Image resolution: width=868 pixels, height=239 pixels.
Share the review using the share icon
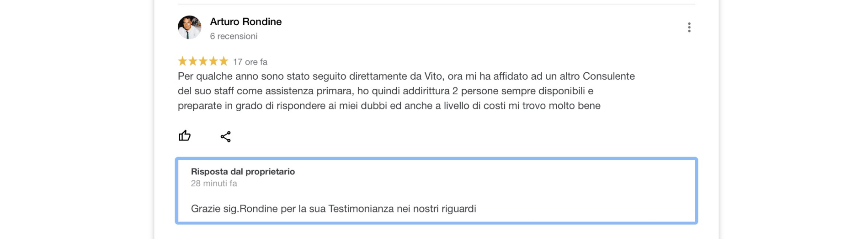pos(226,136)
